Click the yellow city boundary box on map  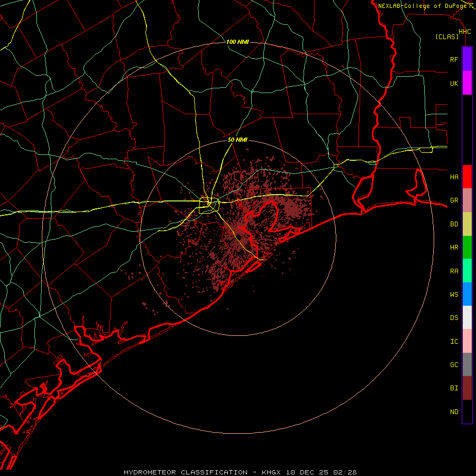(209, 205)
